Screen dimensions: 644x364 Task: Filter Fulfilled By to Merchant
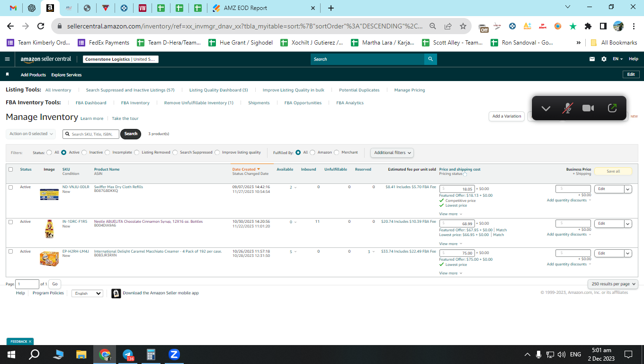point(337,153)
